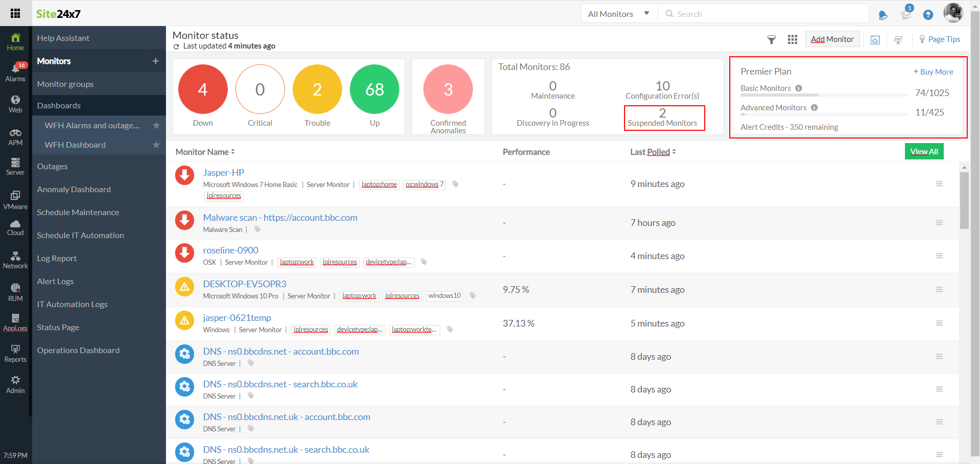
Task: Open hamburger menu for jasper-0621temp row
Action: [x=939, y=323]
